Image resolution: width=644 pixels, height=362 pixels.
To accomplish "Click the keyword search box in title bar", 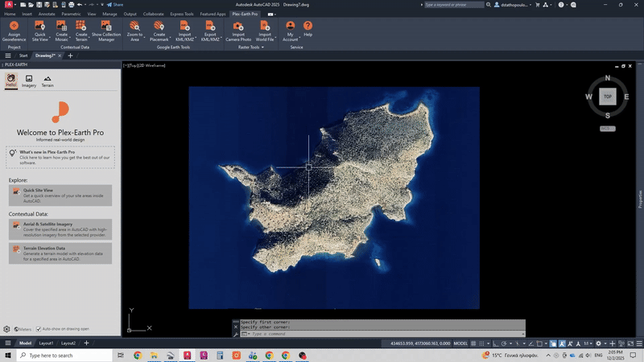I will pyautogui.click(x=453, y=5).
